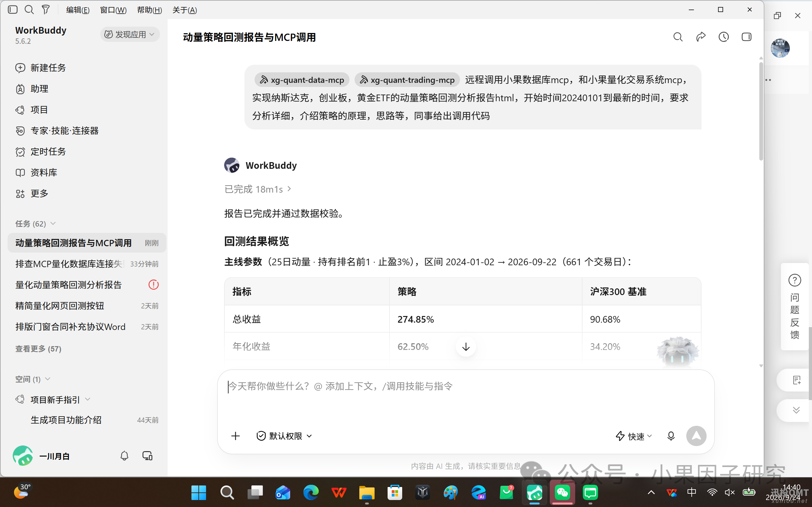Click the filter funnel icon in title bar
This screenshot has height=507, width=812.
point(46,10)
